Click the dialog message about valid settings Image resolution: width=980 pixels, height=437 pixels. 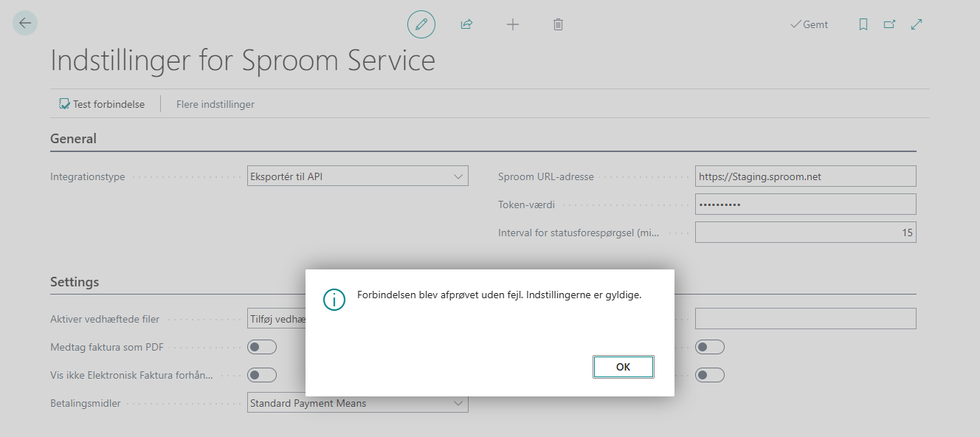click(500, 295)
